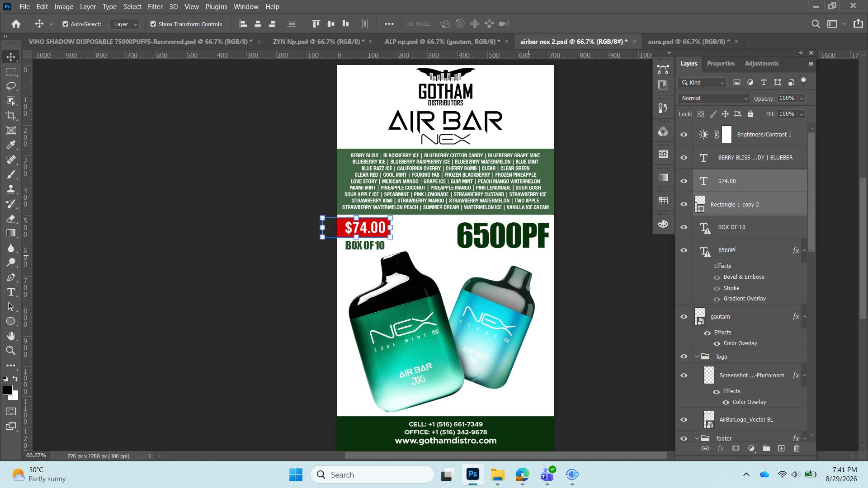868x488 pixels.
Task: Open the Filter menu
Action: click(155, 7)
